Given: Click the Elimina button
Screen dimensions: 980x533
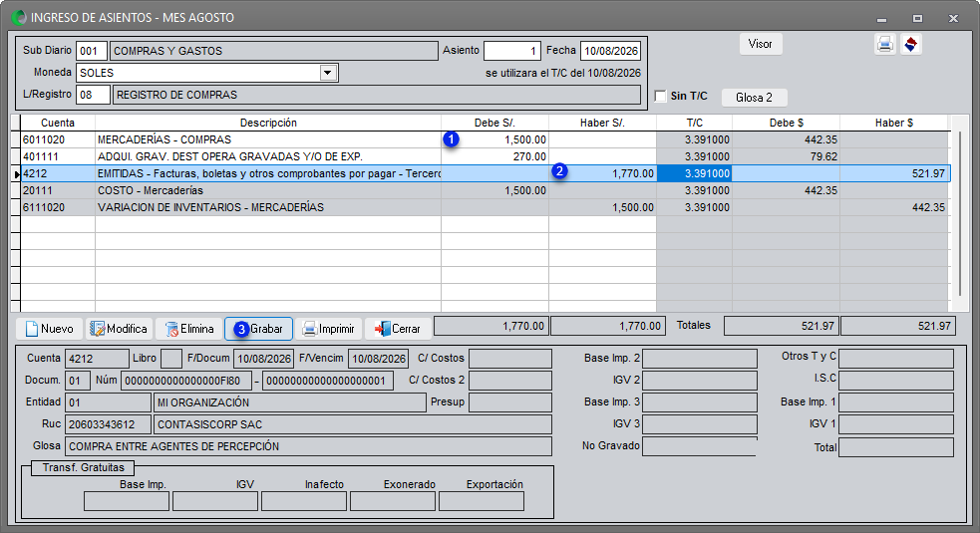Looking at the screenshot, I should click(x=189, y=329).
